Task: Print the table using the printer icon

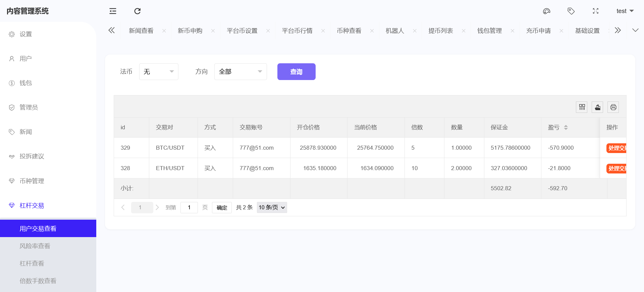Action: click(613, 107)
